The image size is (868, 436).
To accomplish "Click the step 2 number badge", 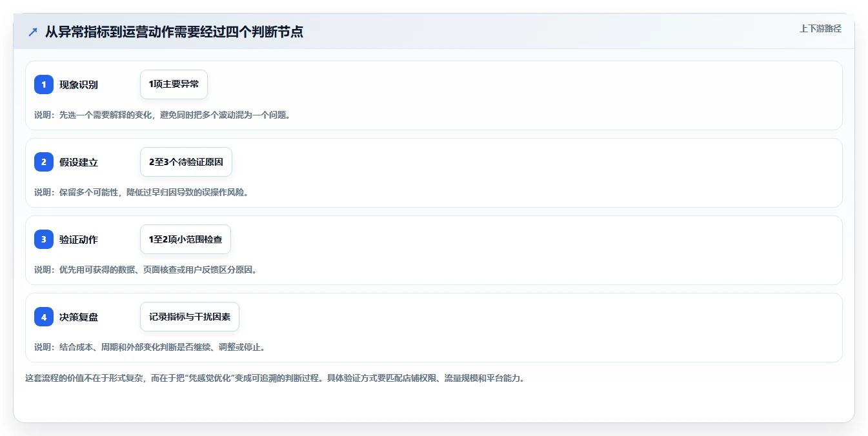I will tap(44, 162).
